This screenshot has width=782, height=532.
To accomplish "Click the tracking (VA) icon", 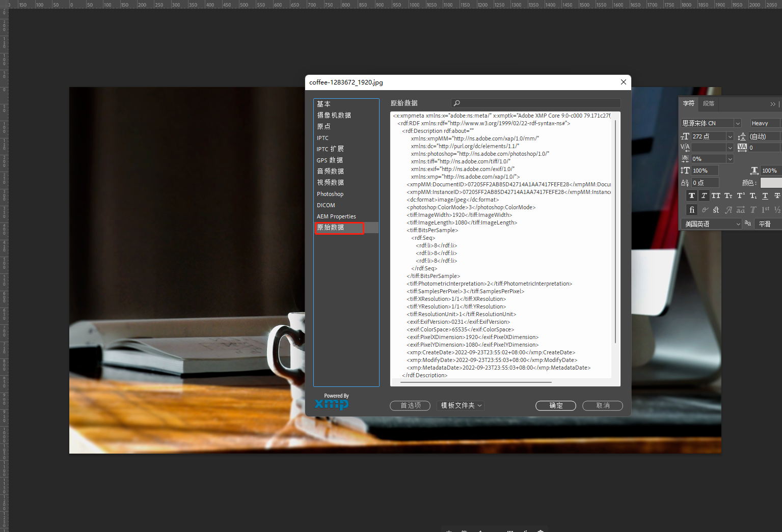I will pyautogui.click(x=742, y=147).
